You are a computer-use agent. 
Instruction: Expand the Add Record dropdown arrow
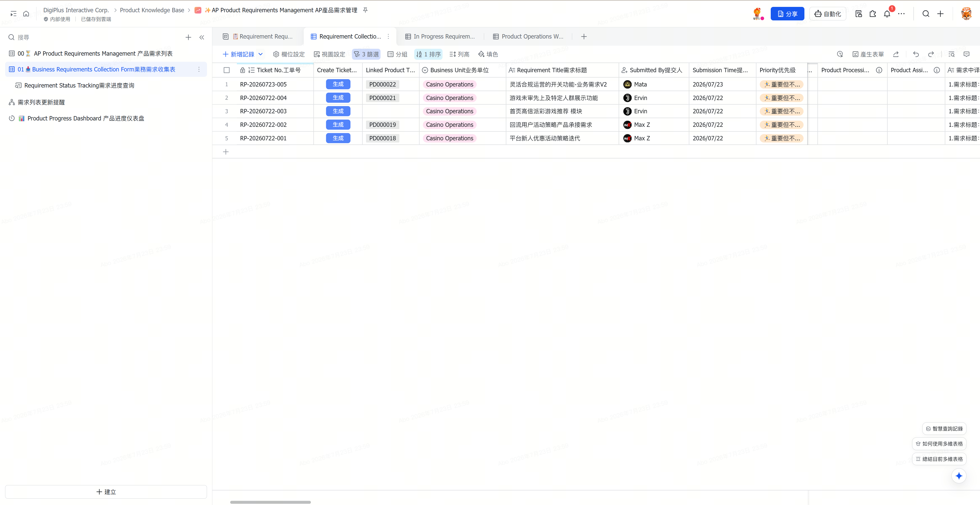click(x=261, y=54)
